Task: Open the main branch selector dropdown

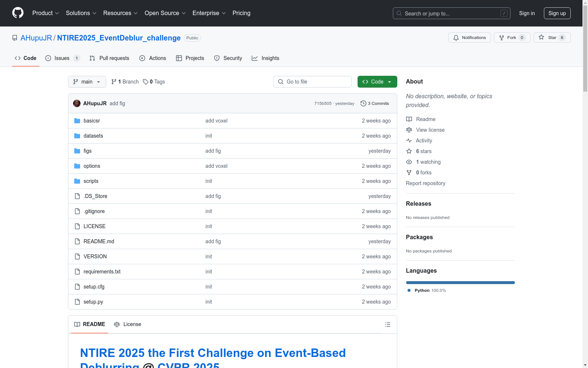Action: point(87,82)
